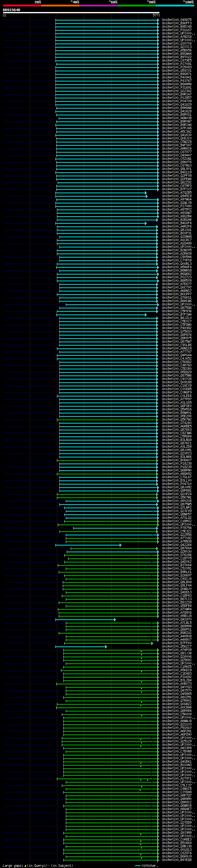The height and width of the screenshot is (868, 197).
Task: Open hit UniRef100_O49875
Action: point(177,20)
